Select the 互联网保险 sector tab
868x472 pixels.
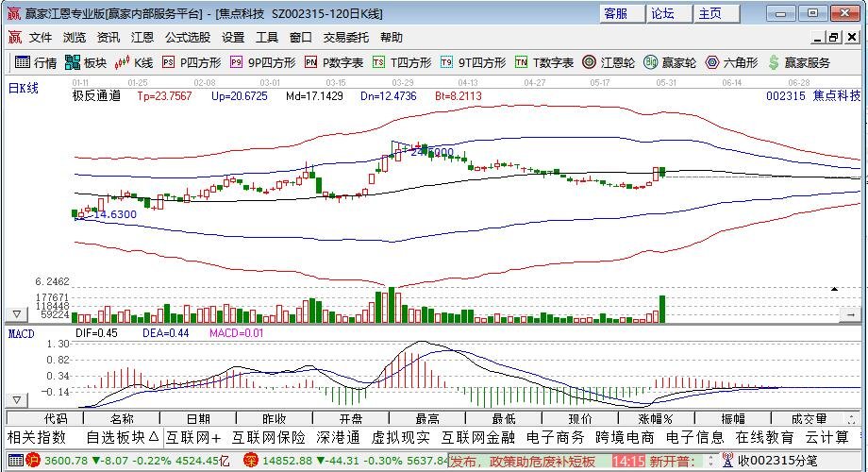tap(269, 438)
